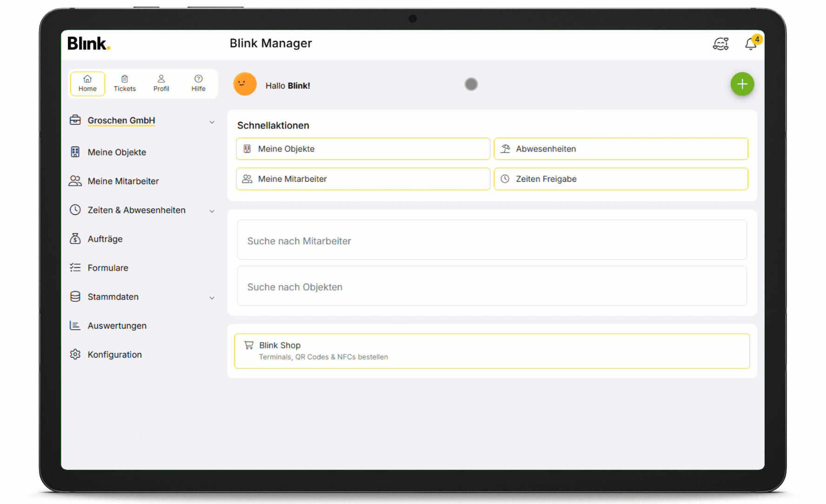Viewport: 826px width, 504px height.
Task: Switch to the Tickets tab
Action: point(125,83)
